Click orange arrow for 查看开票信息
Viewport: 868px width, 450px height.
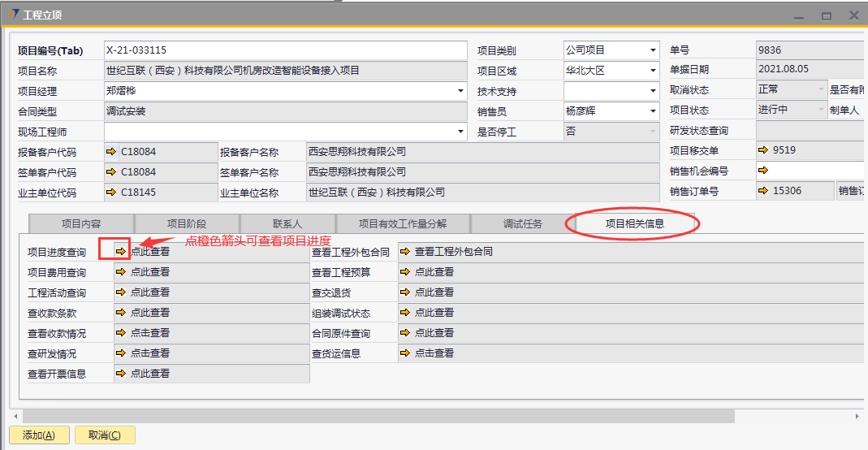(x=121, y=374)
